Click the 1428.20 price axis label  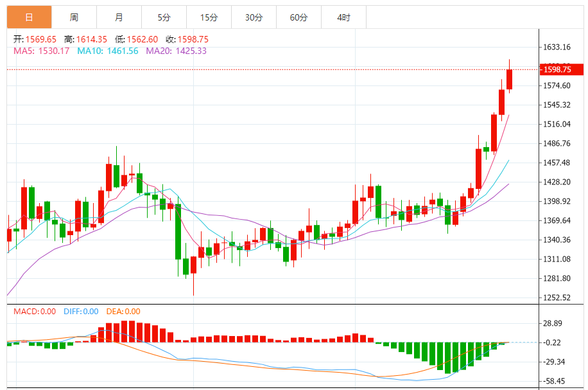557,182
